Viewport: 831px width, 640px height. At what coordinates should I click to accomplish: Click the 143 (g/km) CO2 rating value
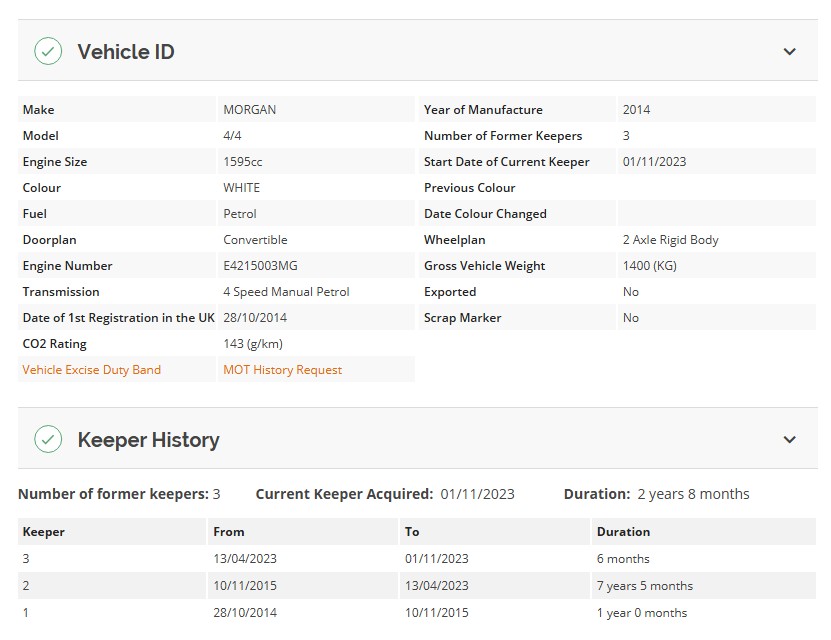[253, 344]
